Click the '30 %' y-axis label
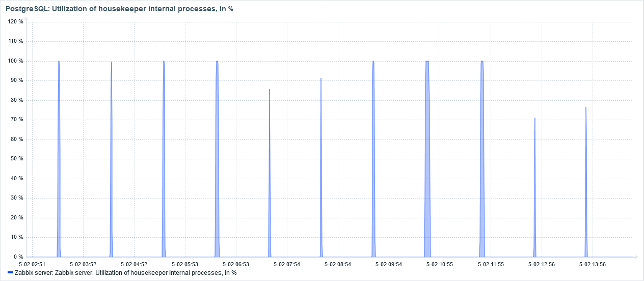Screen dimensions: 644x281 tap(17, 198)
